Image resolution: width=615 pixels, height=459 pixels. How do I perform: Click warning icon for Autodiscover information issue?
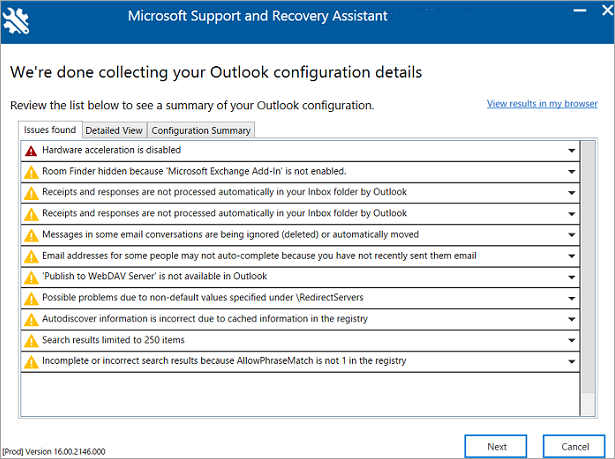31,319
